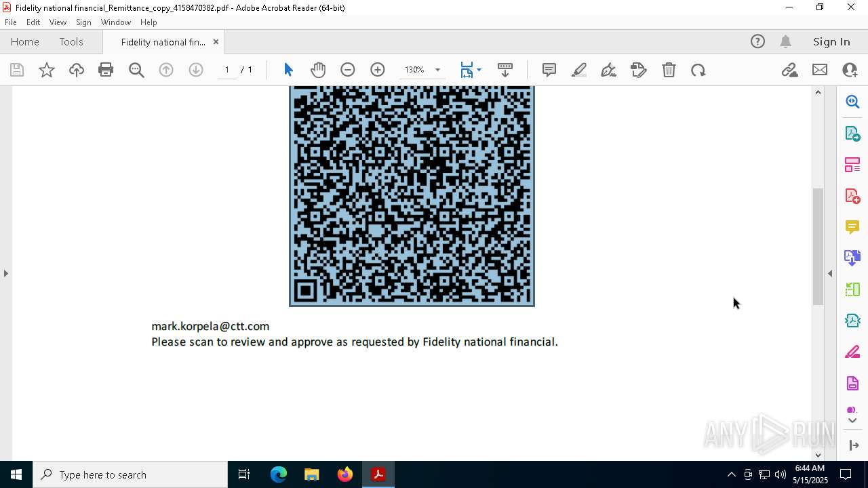Collapse the right tools pane arrow button

point(854,445)
